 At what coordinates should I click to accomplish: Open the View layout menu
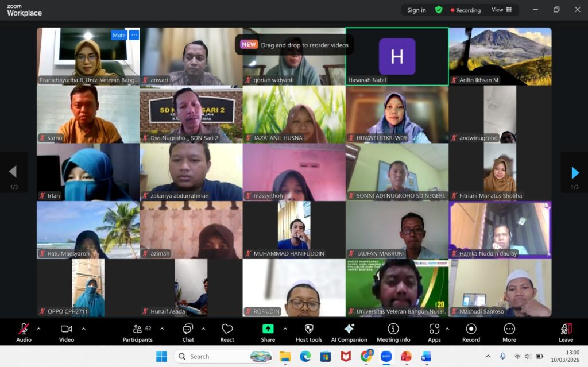coord(501,10)
